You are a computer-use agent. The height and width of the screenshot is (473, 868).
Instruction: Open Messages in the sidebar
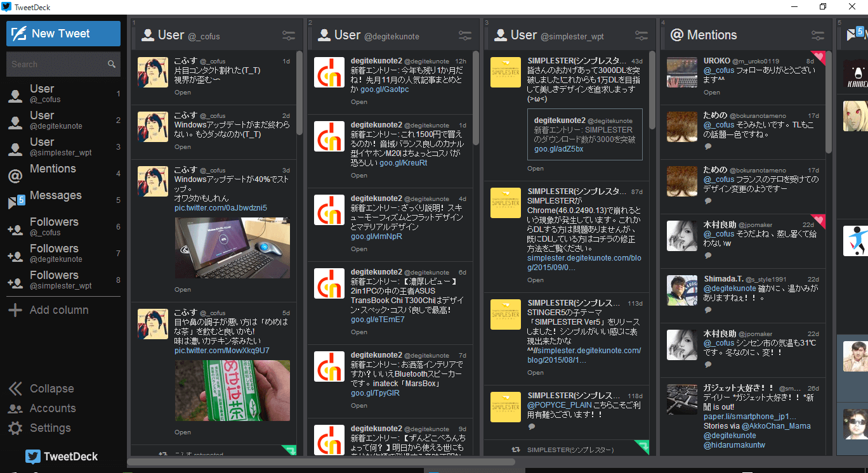63,200
